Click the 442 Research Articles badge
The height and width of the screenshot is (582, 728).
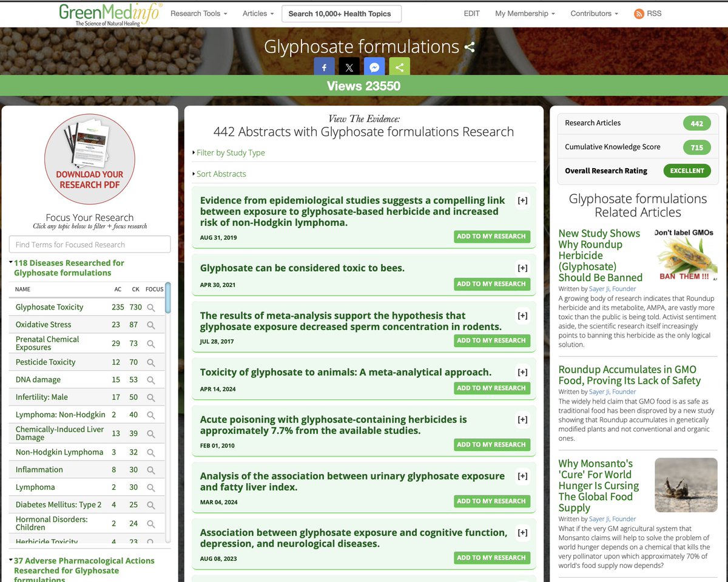pos(697,123)
